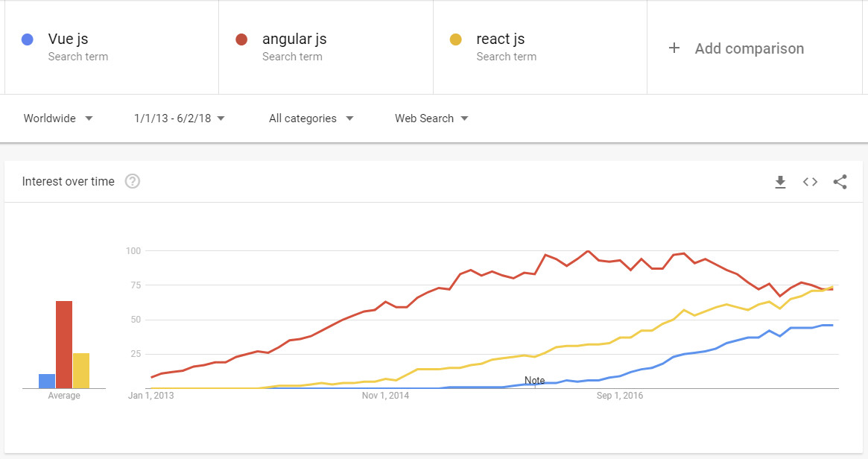Edit the Vue js search term

point(68,39)
